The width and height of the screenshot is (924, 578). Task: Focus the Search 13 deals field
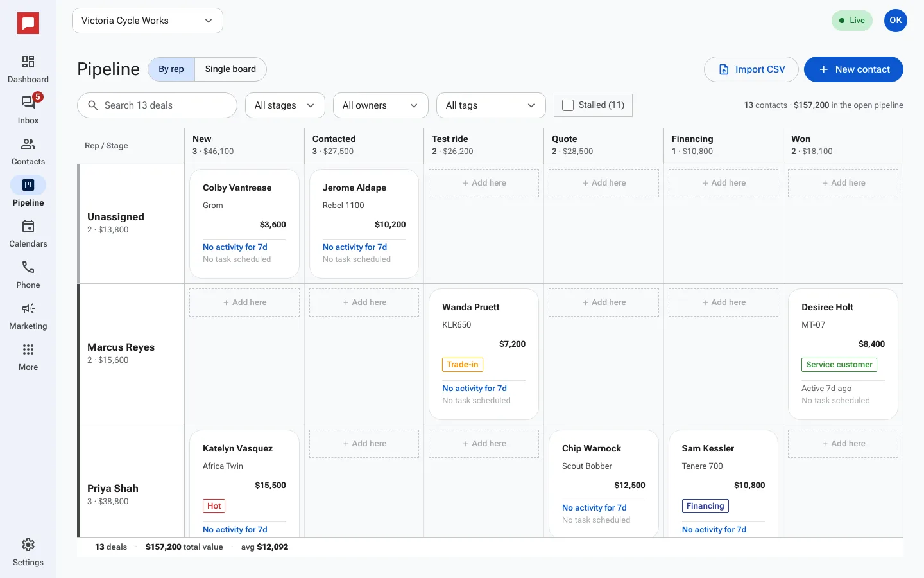pos(157,105)
